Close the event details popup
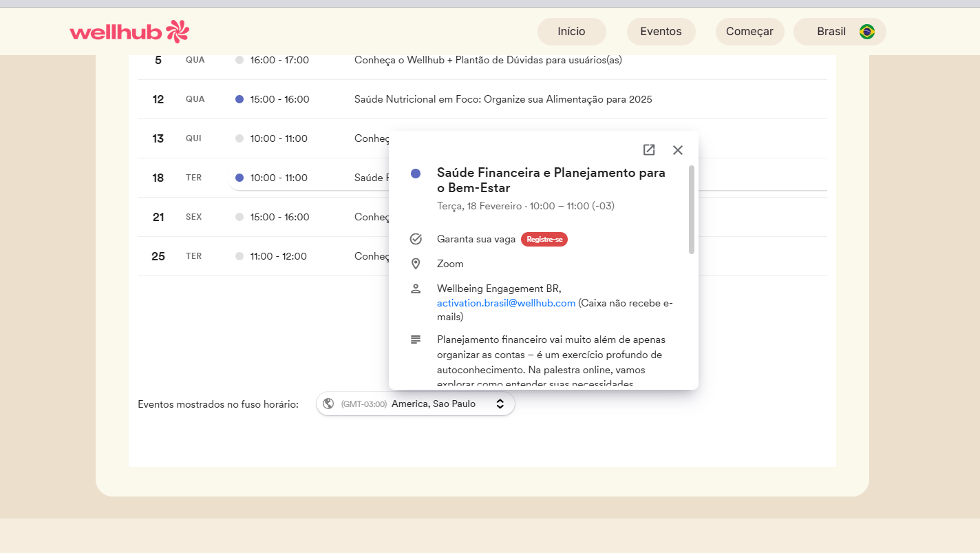This screenshot has width=980, height=553. point(678,150)
